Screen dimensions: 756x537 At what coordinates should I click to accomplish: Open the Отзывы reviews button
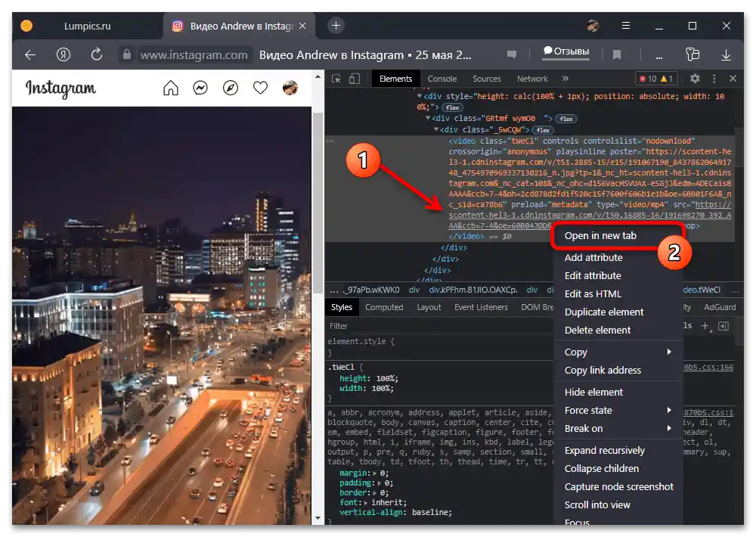pos(566,52)
